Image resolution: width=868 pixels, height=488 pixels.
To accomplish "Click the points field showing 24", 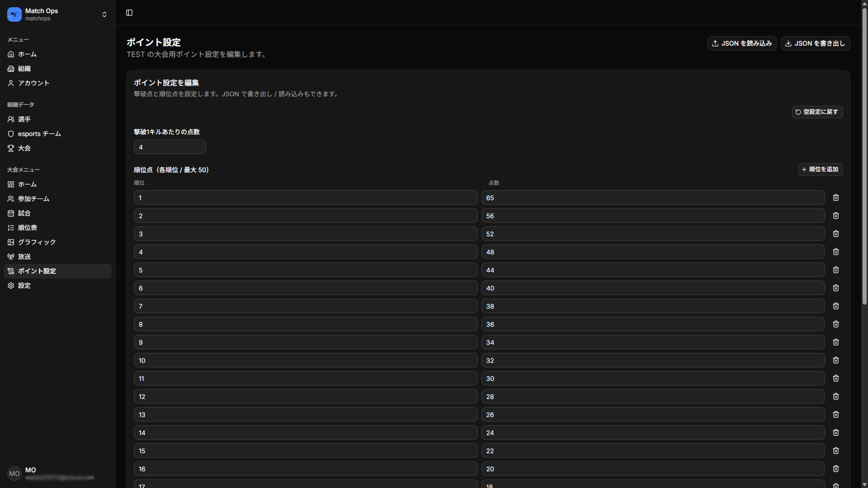I will 653,432.
